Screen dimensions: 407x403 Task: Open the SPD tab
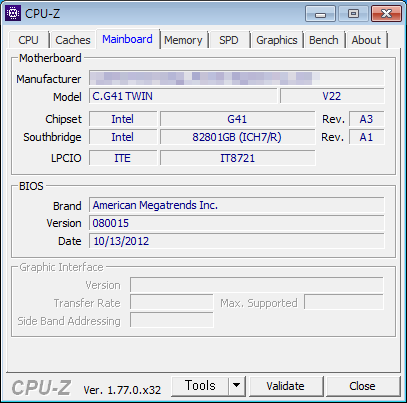coord(229,40)
